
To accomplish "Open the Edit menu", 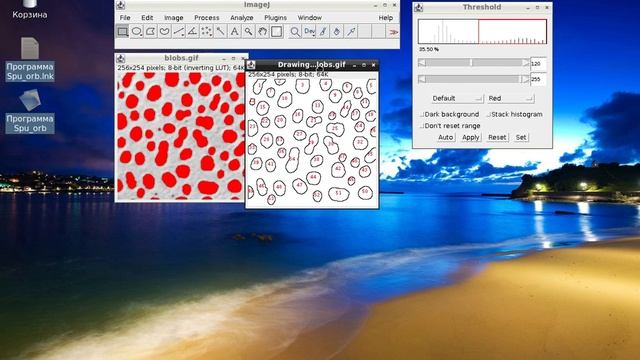I will [147, 18].
